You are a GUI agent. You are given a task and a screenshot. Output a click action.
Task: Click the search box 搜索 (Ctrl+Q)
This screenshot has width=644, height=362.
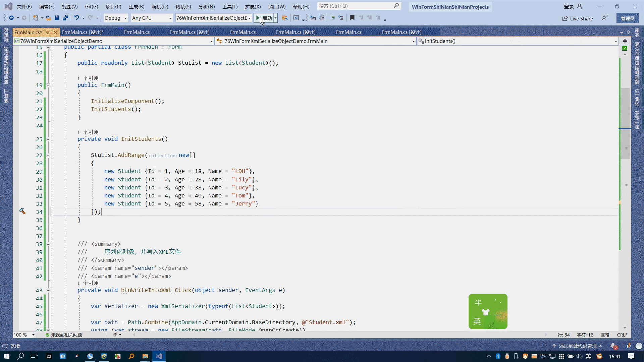(x=359, y=6)
